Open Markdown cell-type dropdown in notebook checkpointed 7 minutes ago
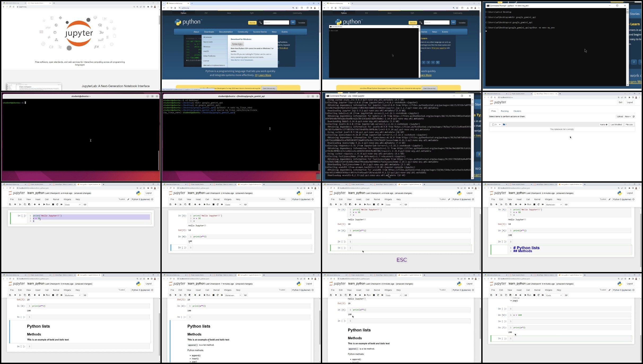 pos(233,295)
